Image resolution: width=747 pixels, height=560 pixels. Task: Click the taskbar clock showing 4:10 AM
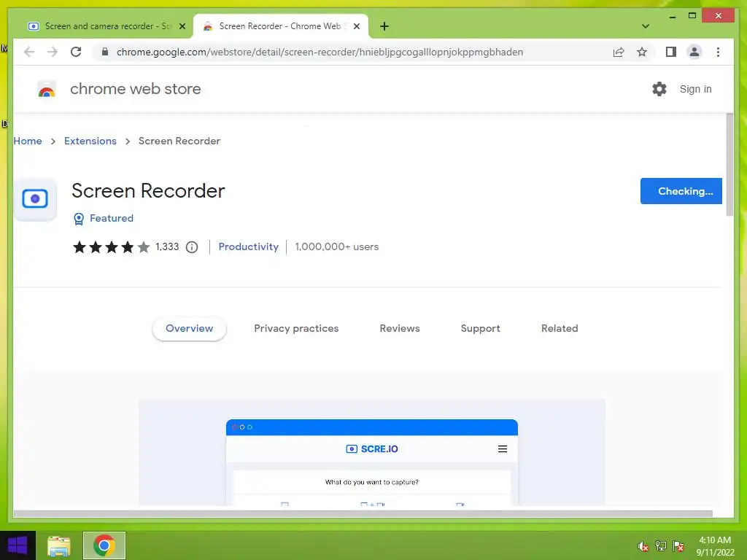click(715, 546)
